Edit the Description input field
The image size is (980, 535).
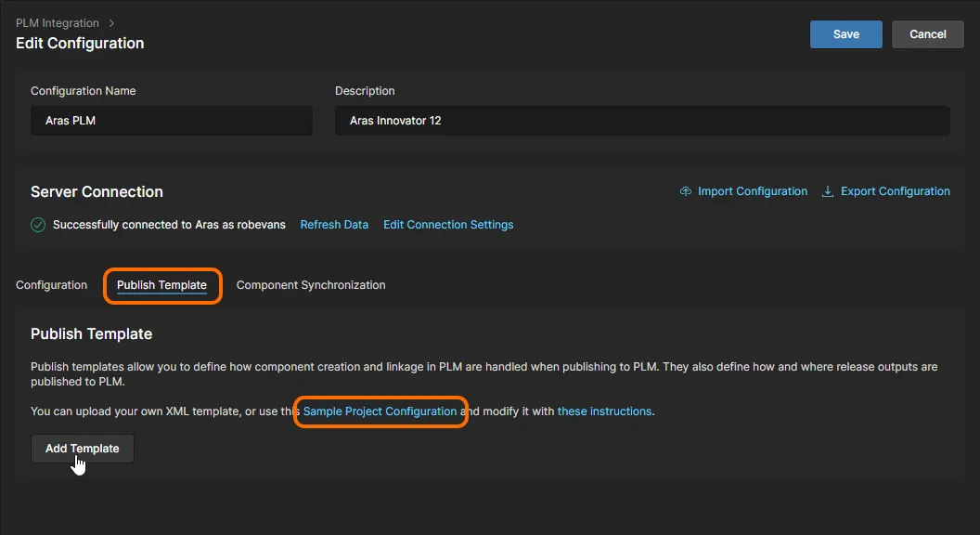[642, 121]
